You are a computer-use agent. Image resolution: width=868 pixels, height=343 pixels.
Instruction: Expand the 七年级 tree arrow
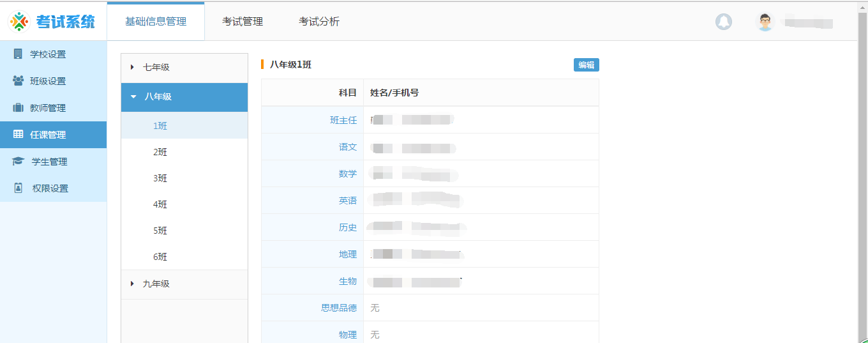pos(132,67)
